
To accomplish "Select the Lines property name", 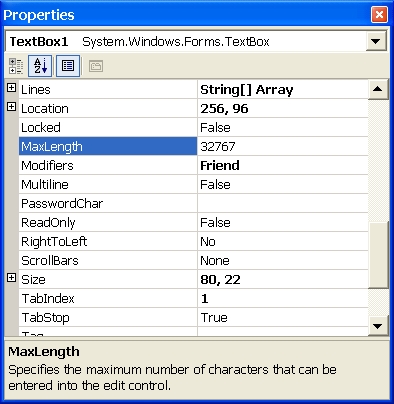I will (36, 89).
